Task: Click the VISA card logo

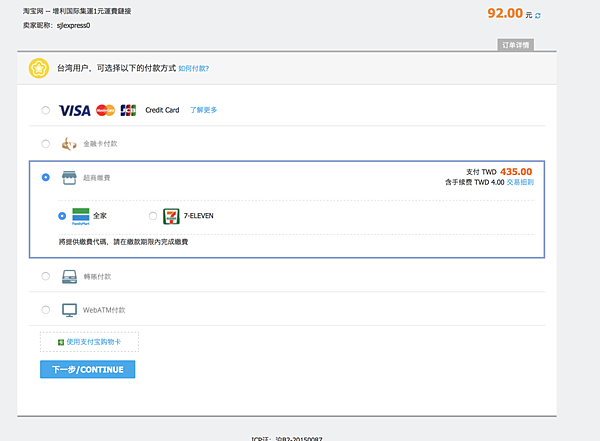Action: pos(75,111)
